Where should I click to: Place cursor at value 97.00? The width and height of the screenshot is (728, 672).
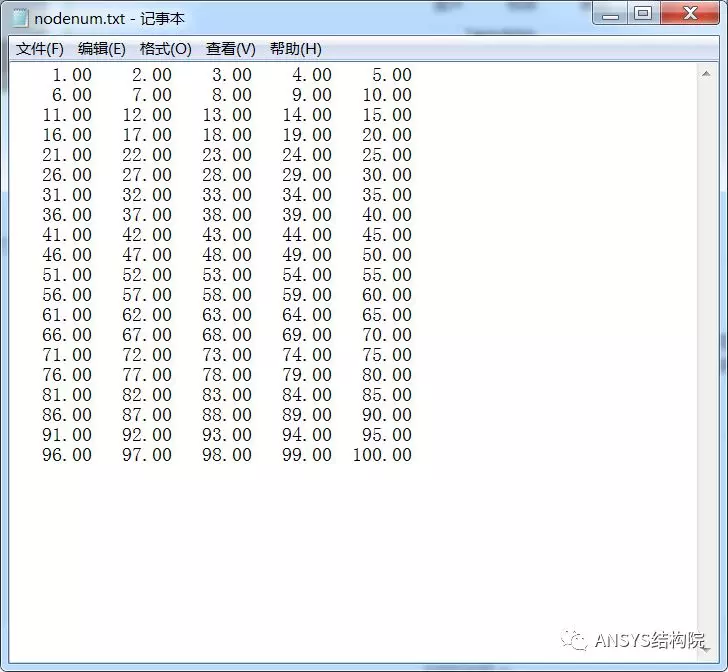(147, 455)
